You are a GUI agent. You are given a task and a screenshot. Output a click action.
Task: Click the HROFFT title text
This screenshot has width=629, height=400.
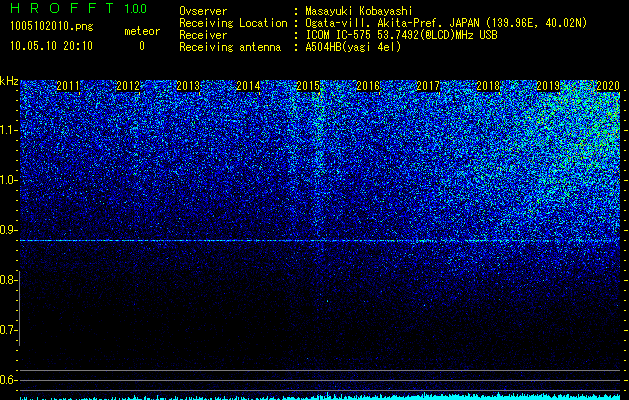(63, 8)
